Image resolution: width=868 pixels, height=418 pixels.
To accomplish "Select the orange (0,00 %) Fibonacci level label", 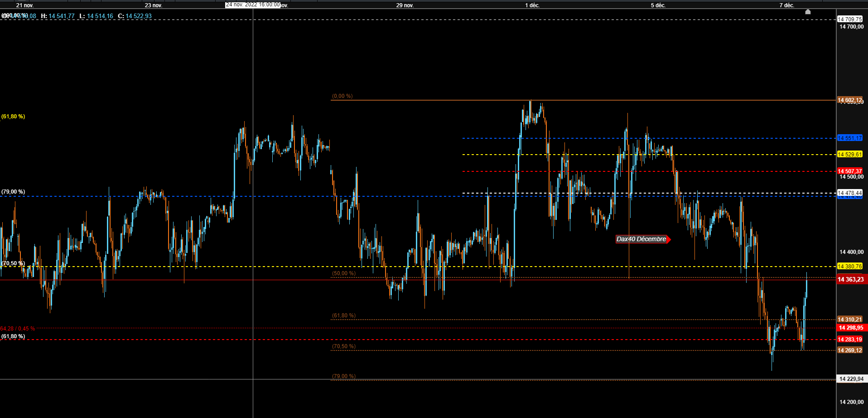I will click(x=342, y=96).
